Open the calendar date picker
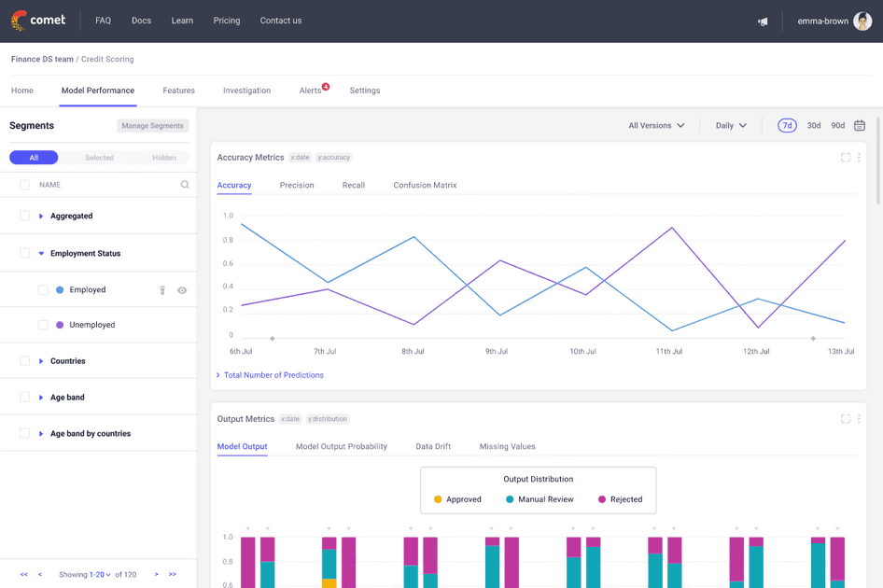 [860, 124]
